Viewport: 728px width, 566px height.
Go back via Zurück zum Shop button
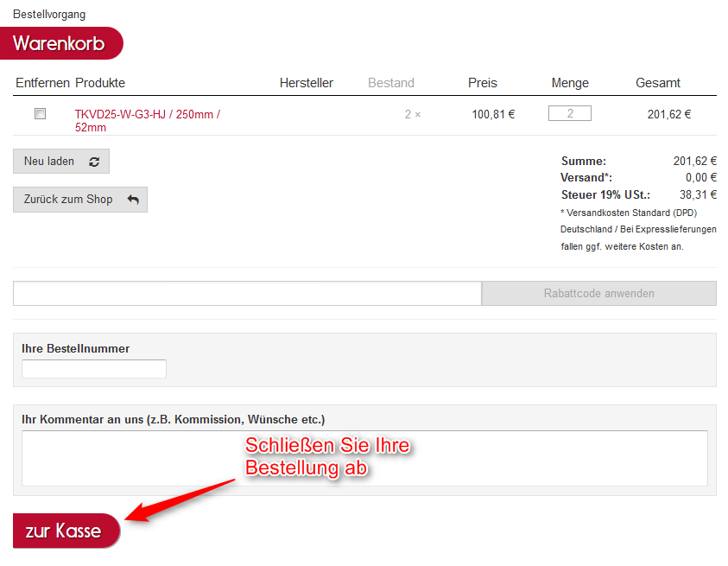point(80,200)
